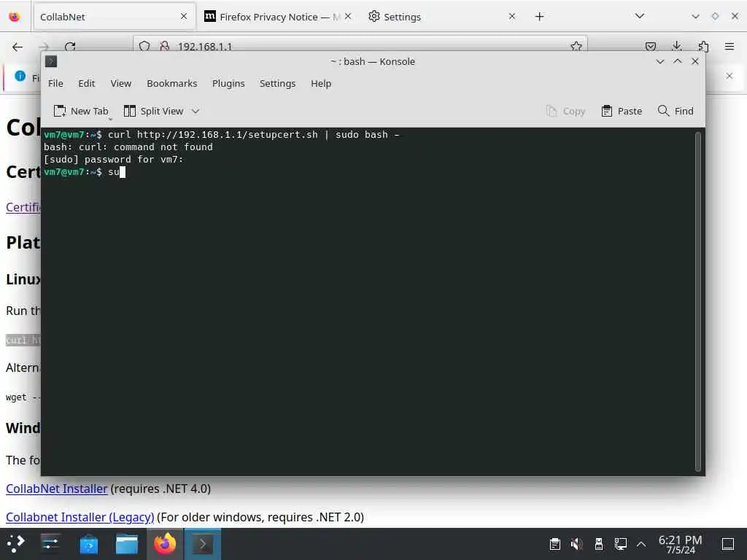Viewport: 747px width, 560px height.
Task: Click the tracking protection shield icon
Action: click(x=144, y=46)
